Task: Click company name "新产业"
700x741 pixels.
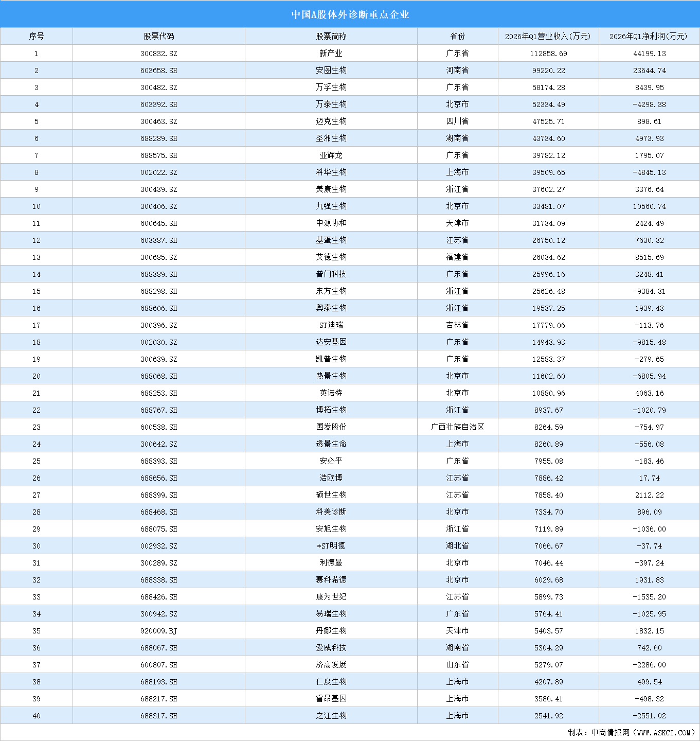Action: 331,54
